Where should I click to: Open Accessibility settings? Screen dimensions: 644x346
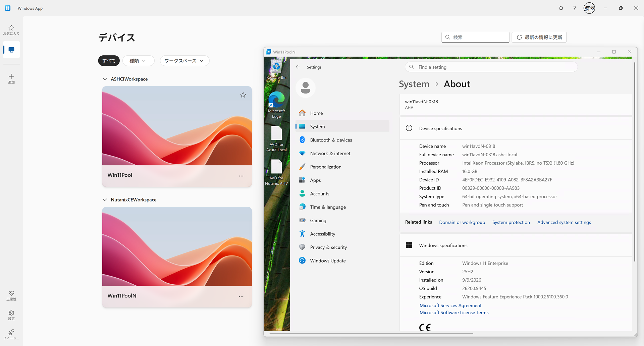pyautogui.click(x=342, y=234)
